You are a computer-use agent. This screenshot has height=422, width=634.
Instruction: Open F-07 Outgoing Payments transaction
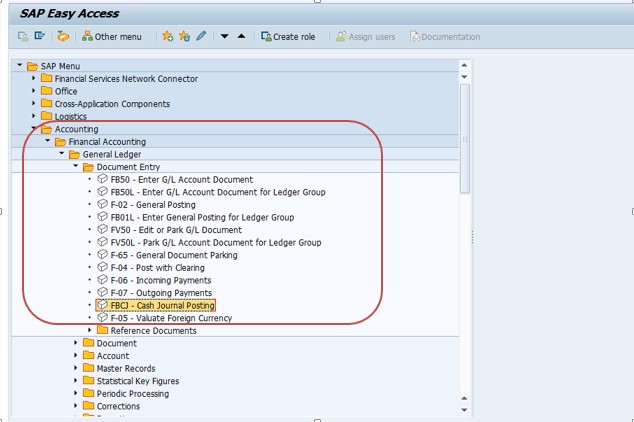coord(161,293)
